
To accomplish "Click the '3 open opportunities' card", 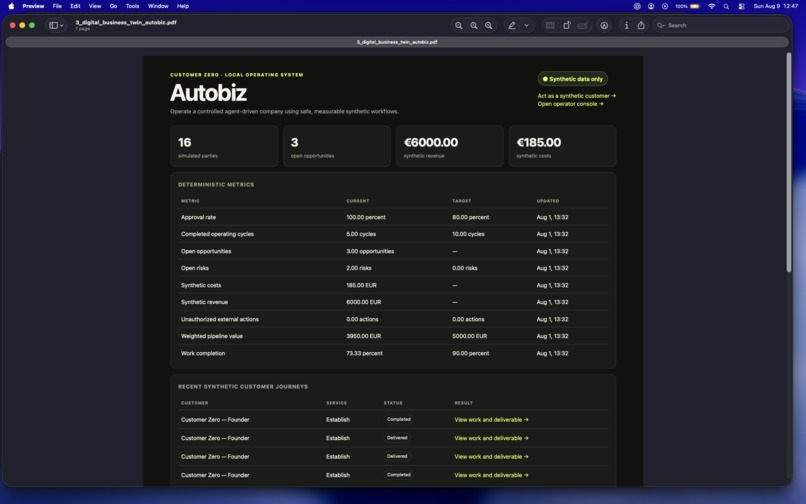I will click(x=337, y=146).
